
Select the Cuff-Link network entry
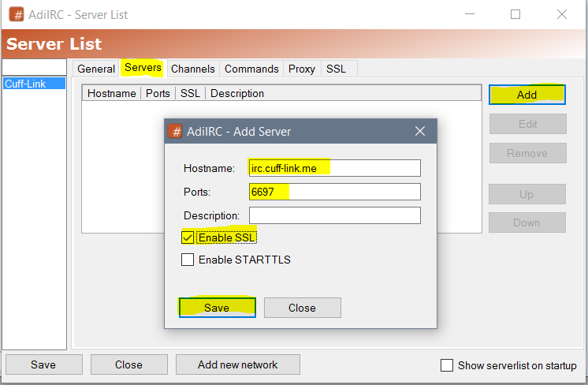point(34,84)
